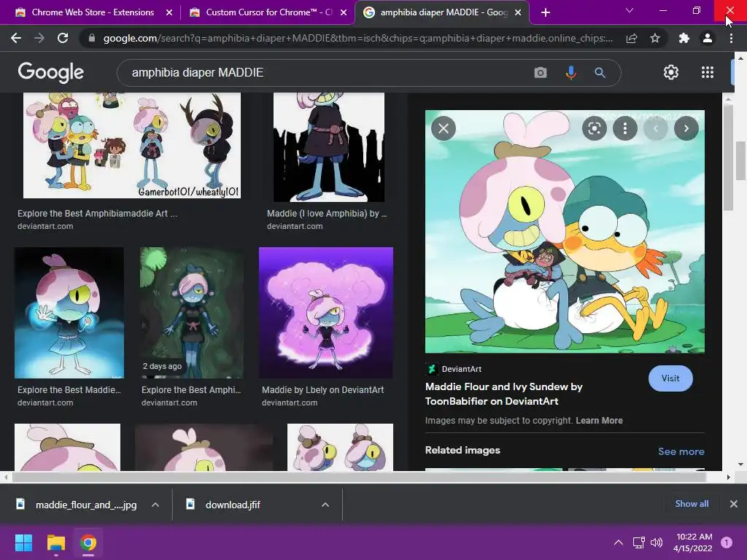The image size is (747, 560).
Task: Click Explore the Best Amphibiamaddie Art caption
Action: pos(97,214)
